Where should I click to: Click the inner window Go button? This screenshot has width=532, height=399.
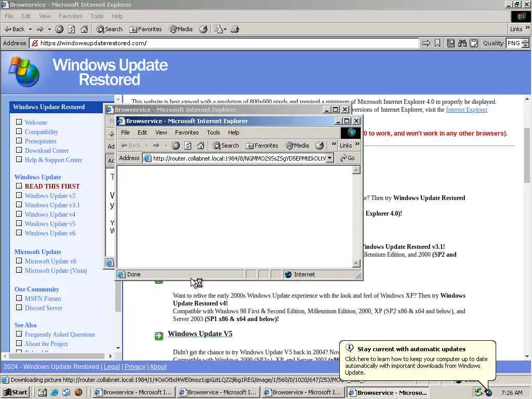[x=348, y=158]
